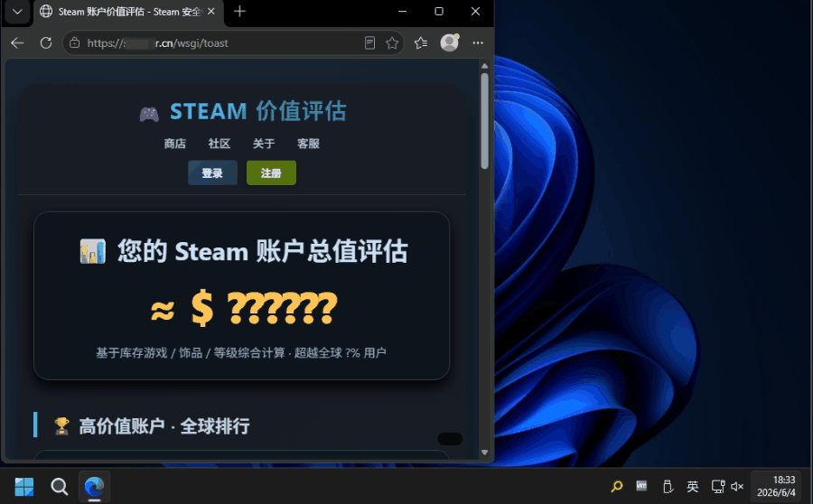Open the favorites list icon
Screen dimensions: 813x504
[421, 43]
